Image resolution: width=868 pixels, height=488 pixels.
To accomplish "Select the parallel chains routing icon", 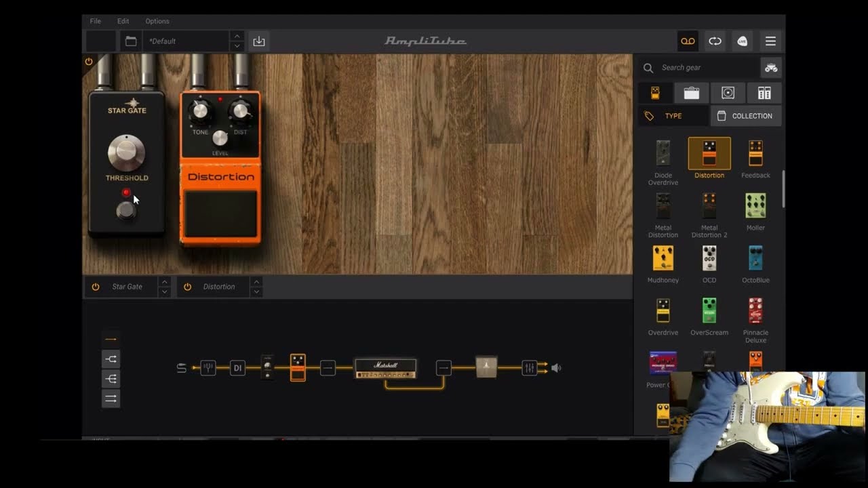I will point(111,399).
